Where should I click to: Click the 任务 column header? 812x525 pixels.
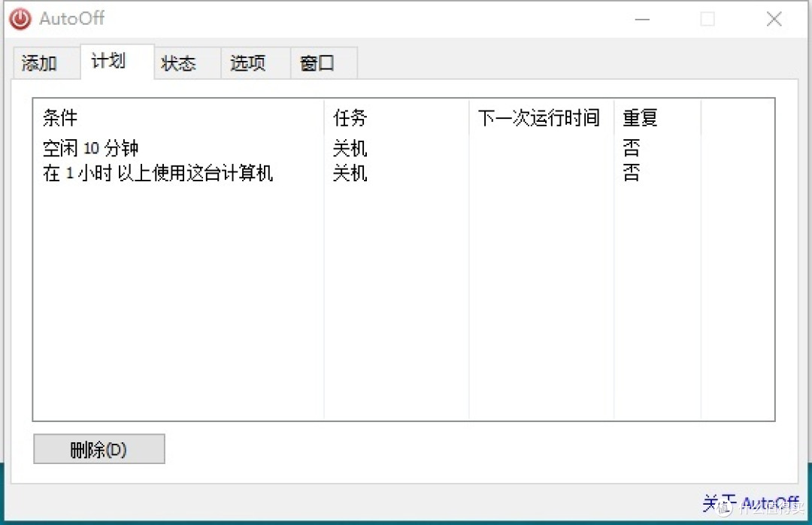point(350,117)
